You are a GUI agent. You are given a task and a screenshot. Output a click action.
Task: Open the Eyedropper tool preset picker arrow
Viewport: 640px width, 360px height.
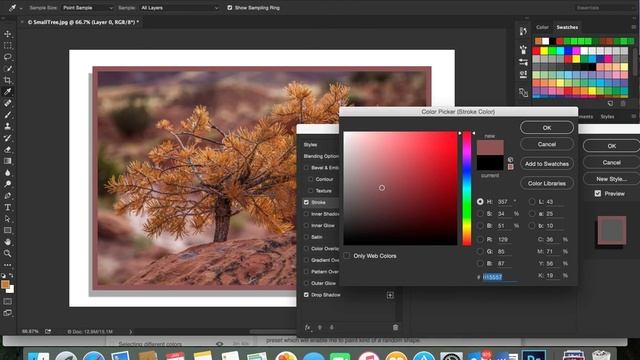(21, 8)
